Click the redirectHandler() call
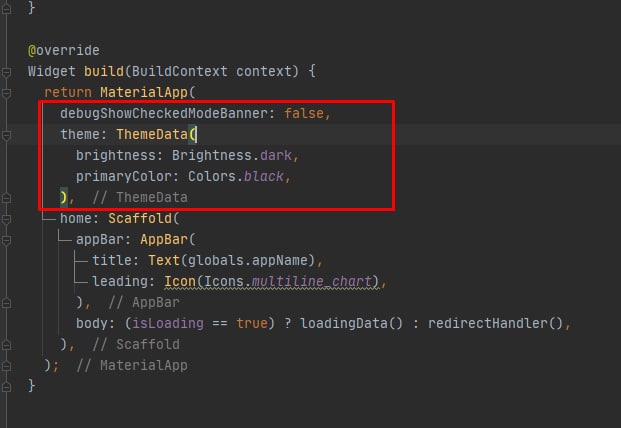 click(495, 323)
